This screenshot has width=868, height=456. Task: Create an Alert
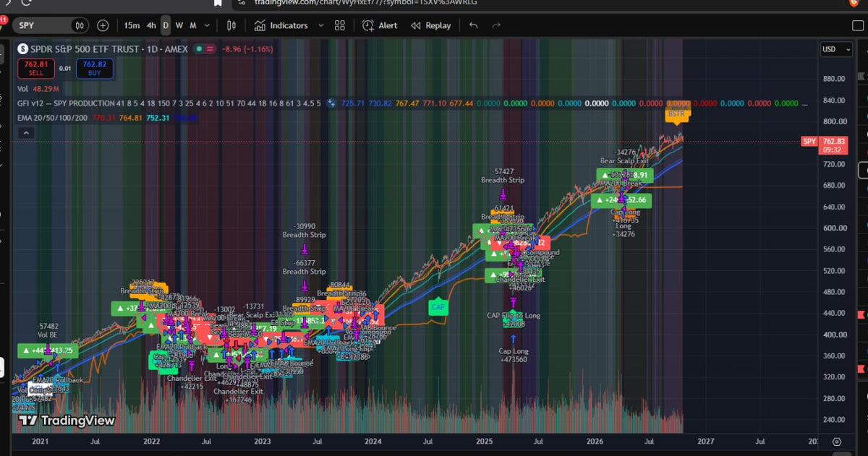pyautogui.click(x=379, y=25)
